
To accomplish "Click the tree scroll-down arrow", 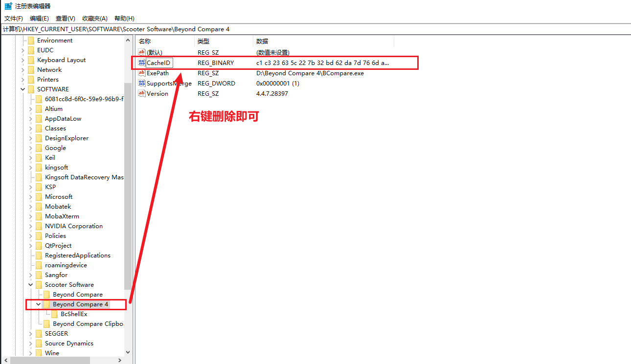I will pos(128,352).
